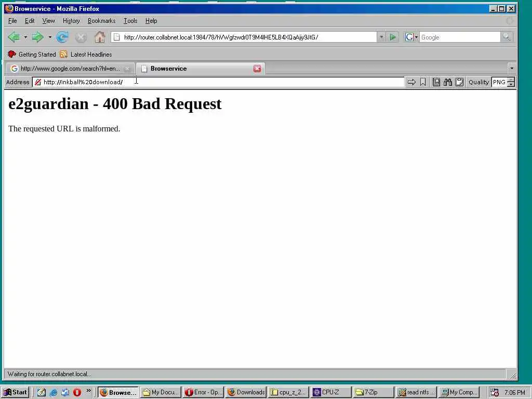Open back button history dropdown
The height and width of the screenshot is (399, 532).
click(25, 37)
